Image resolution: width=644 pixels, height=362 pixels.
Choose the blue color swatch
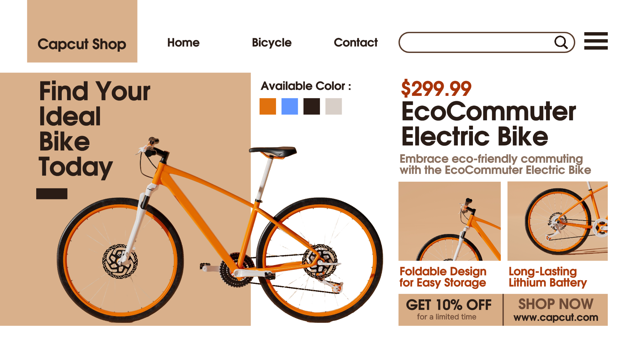pyautogui.click(x=289, y=107)
